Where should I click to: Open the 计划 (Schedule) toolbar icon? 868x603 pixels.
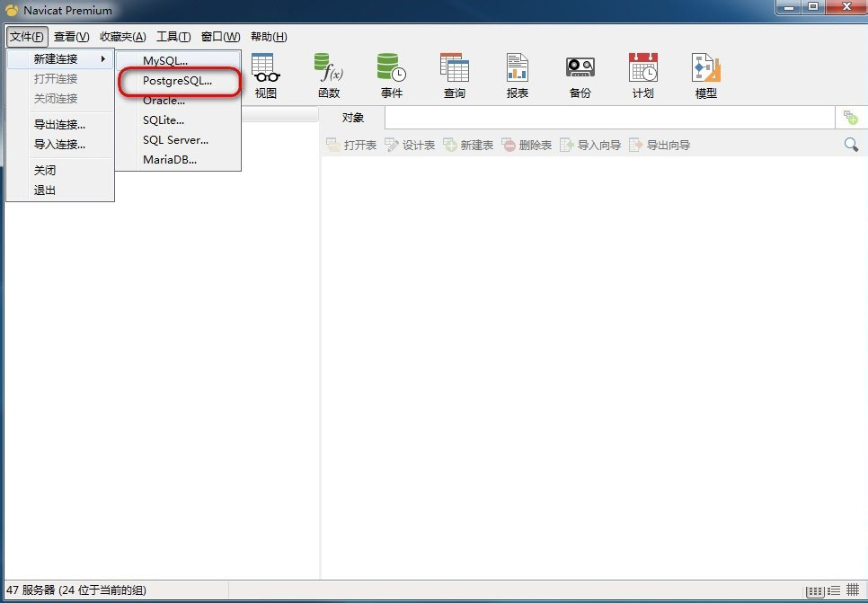(x=642, y=75)
